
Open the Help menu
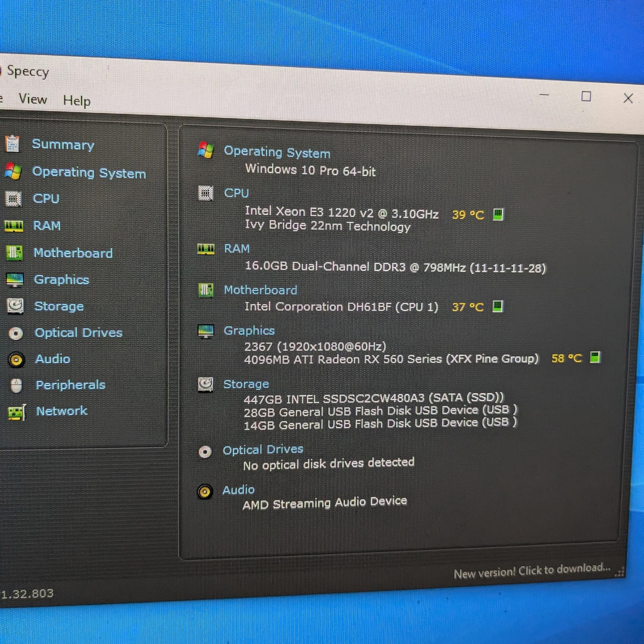(77, 101)
